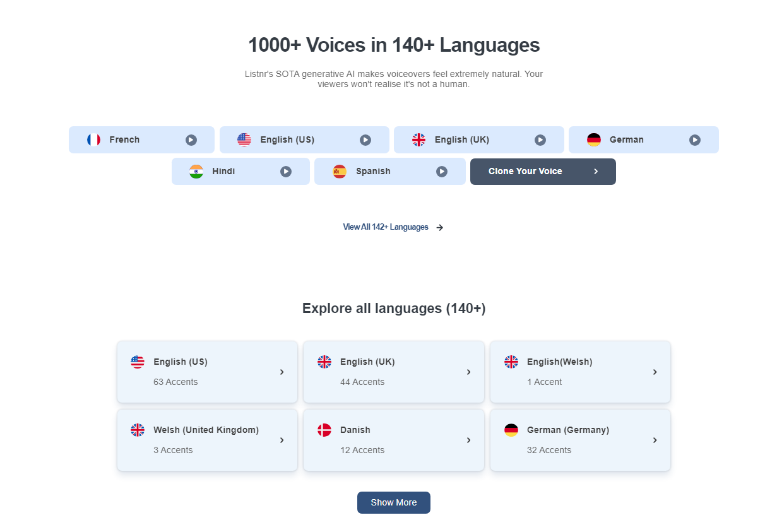The image size is (777, 532).
Task: Click the '63 Accents' text
Action: click(x=175, y=382)
